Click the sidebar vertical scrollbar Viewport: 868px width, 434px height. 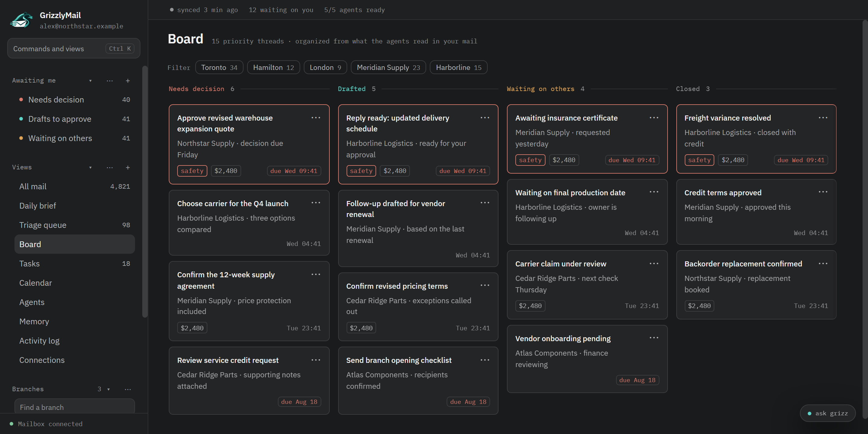click(145, 191)
